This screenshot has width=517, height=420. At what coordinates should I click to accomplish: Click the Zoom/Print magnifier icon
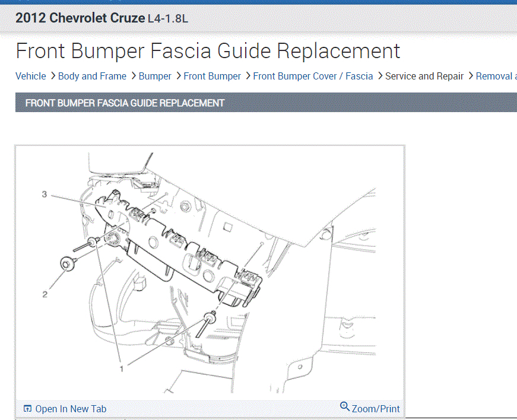344,406
